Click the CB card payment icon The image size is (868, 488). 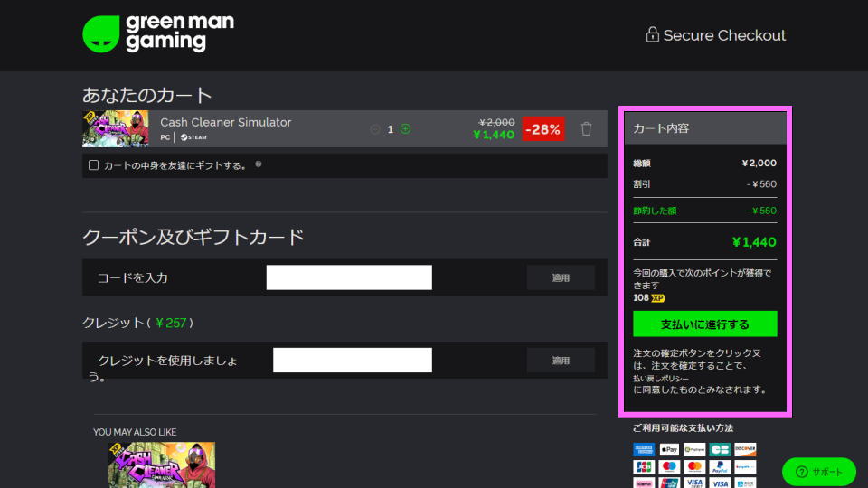[720, 449]
